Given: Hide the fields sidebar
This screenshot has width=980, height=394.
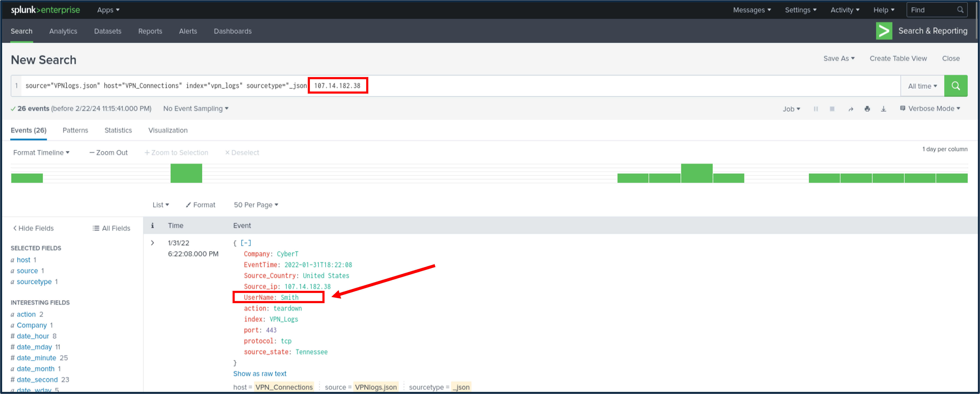Looking at the screenshot, I should click(34, 228).
